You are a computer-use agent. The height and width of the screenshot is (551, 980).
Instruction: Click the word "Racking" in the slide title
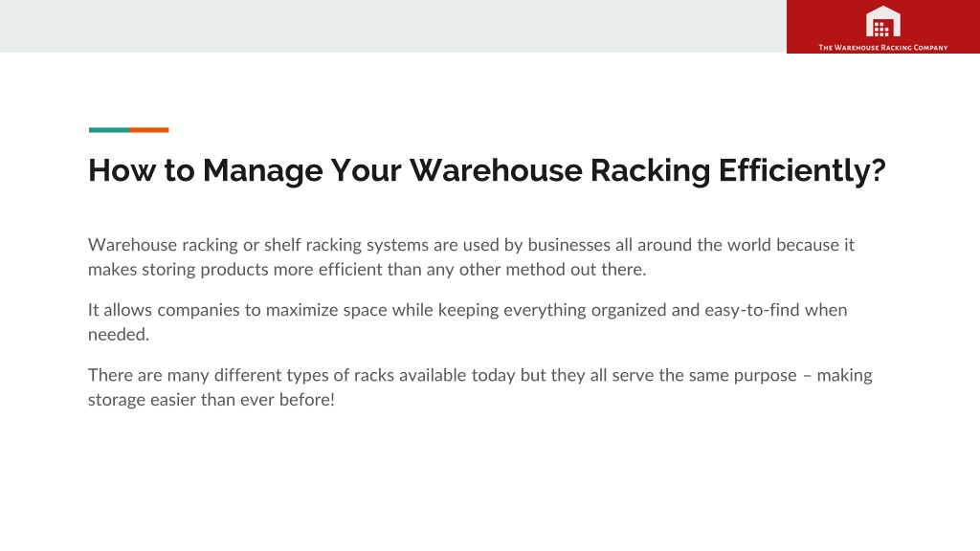[650, 170]
